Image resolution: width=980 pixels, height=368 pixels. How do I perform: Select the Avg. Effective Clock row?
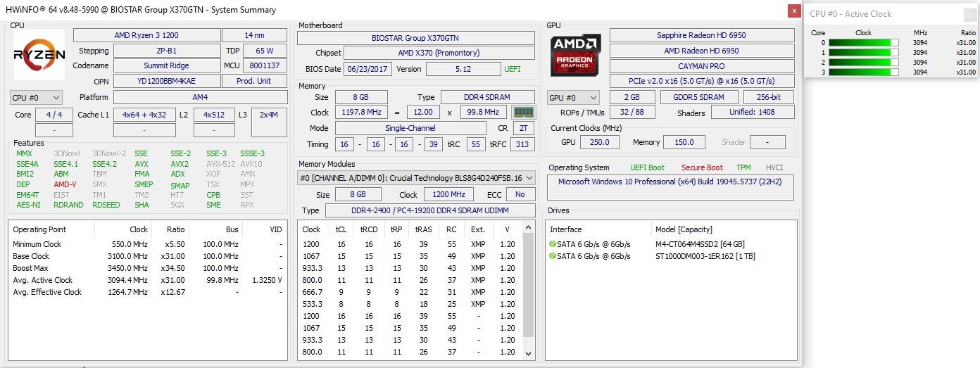click(148, 292)
